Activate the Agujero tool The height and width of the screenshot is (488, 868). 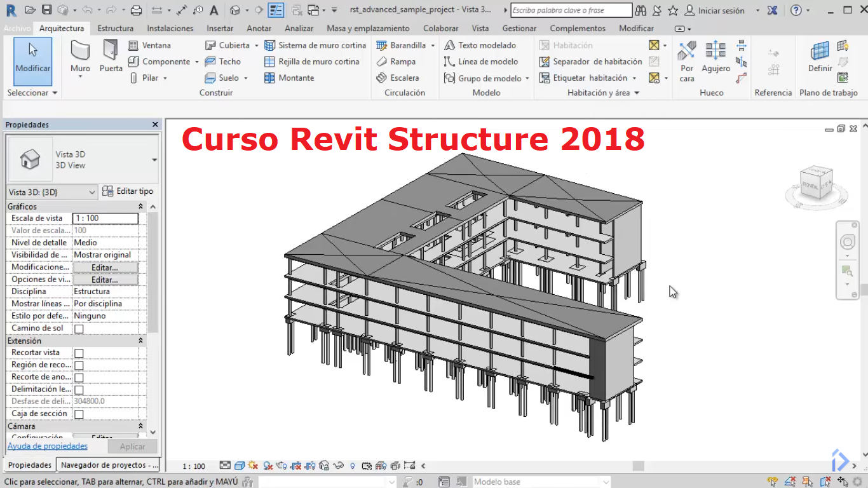(715, 60)
